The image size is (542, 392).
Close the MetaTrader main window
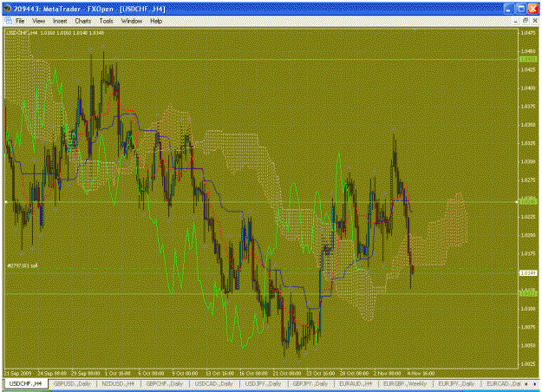(533, 9)
